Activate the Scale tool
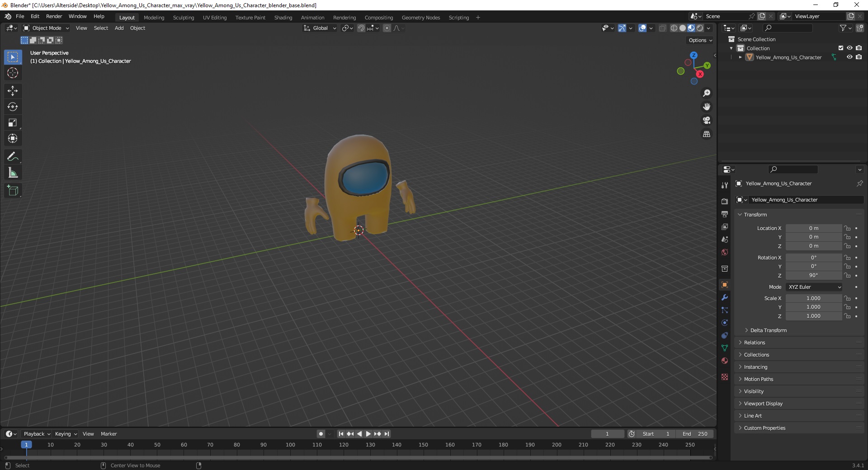The height and width of the screenshot is (470, 868). click(13, 122)
